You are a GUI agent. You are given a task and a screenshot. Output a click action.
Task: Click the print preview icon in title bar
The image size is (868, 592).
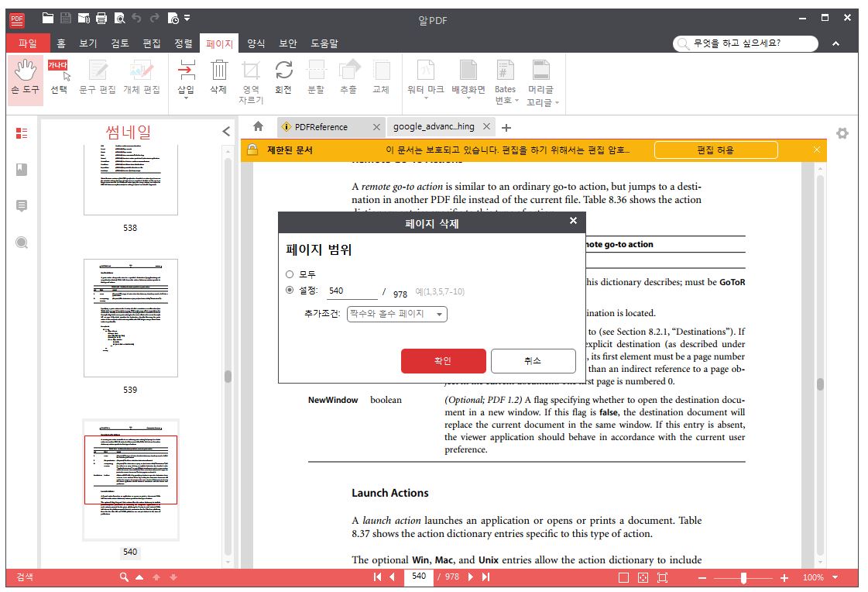click(119, 19)
